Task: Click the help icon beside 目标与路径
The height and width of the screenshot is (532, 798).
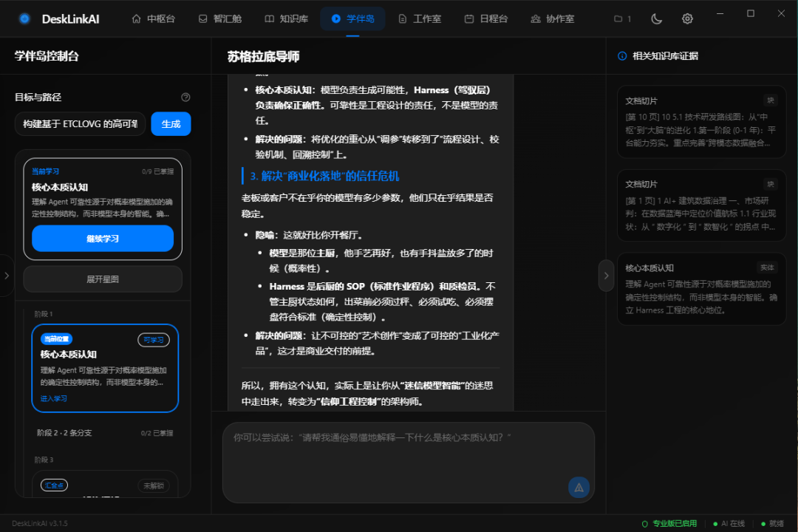Action: (185, 98)
